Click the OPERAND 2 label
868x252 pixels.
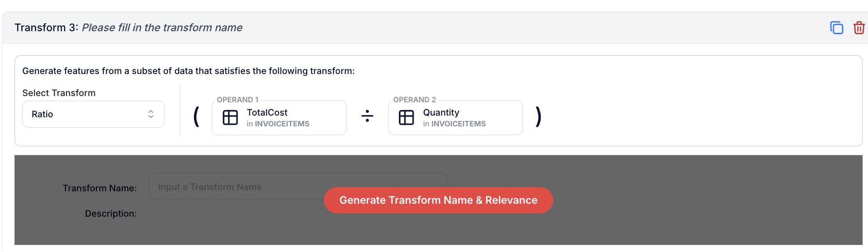pos(414,100)
